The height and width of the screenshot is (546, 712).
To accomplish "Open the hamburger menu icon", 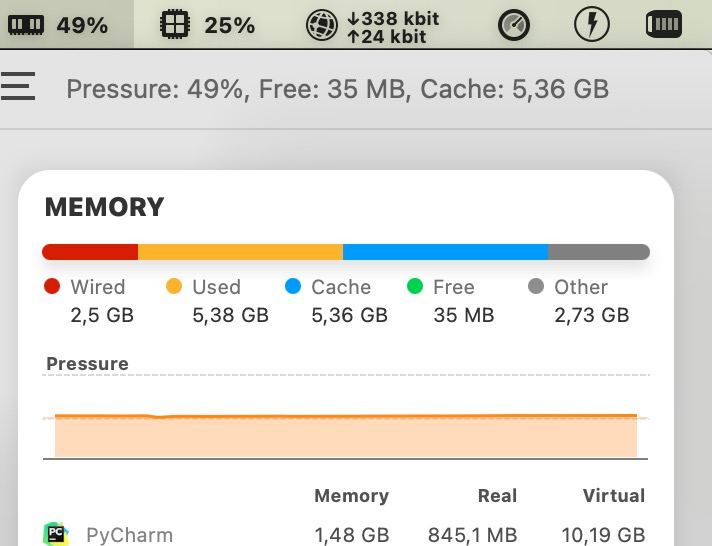I will coord(18,86).
